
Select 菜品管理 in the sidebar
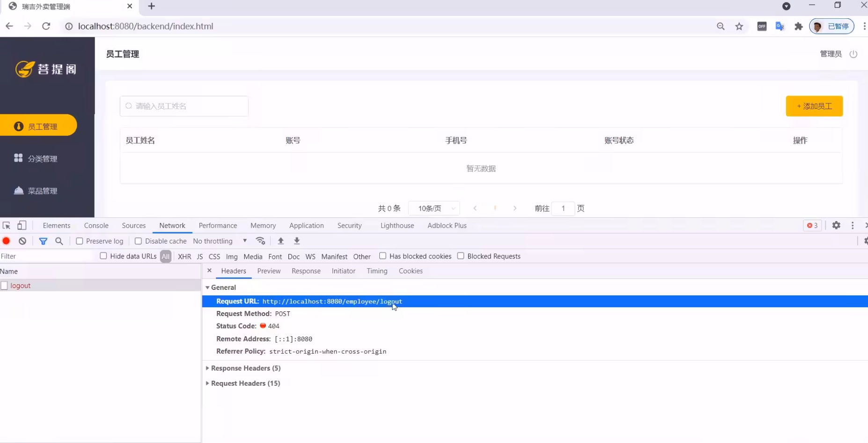(x=36, y=191)
